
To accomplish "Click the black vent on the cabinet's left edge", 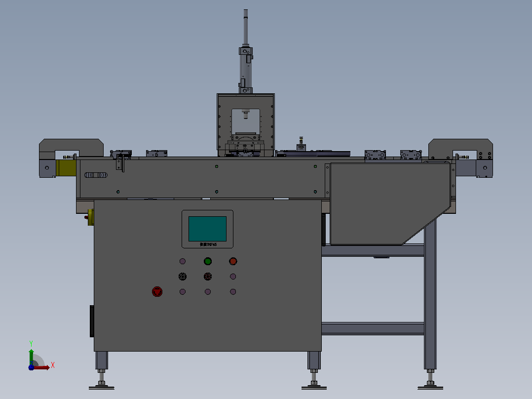I will [x=92, y=321].
